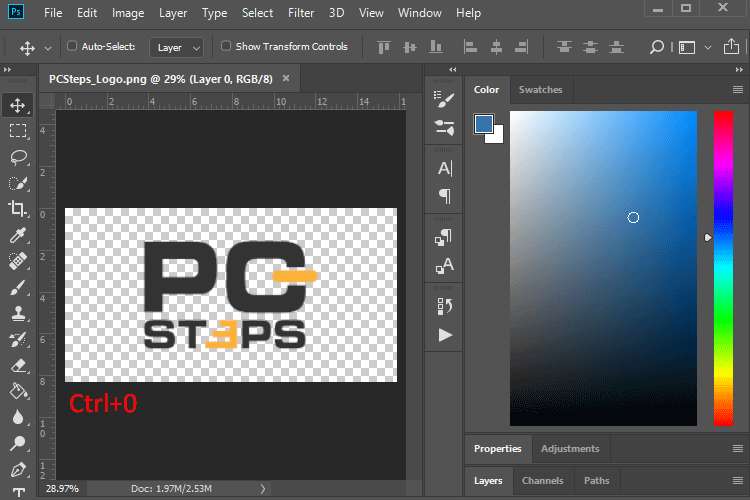Select the Crop tool

18,209
